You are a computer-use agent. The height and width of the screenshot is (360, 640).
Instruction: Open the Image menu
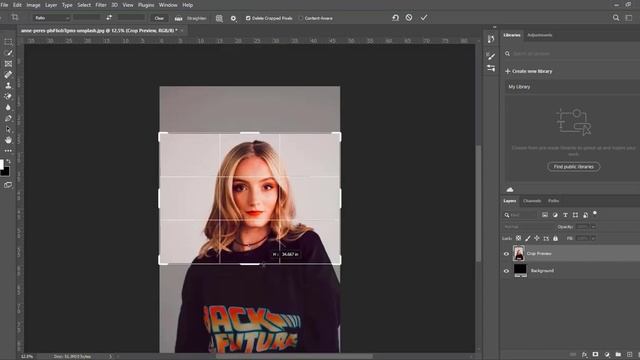33,5
